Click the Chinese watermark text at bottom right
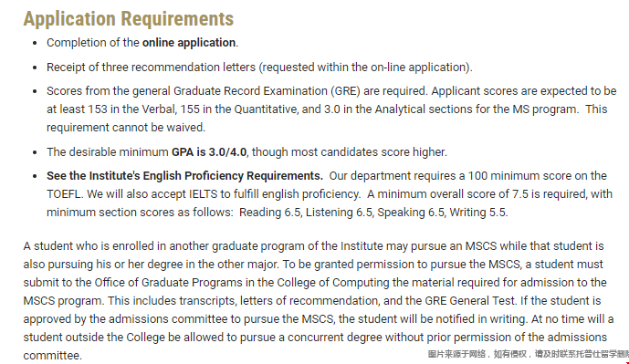Screen dimensions: 629x364 click(529, 354)
